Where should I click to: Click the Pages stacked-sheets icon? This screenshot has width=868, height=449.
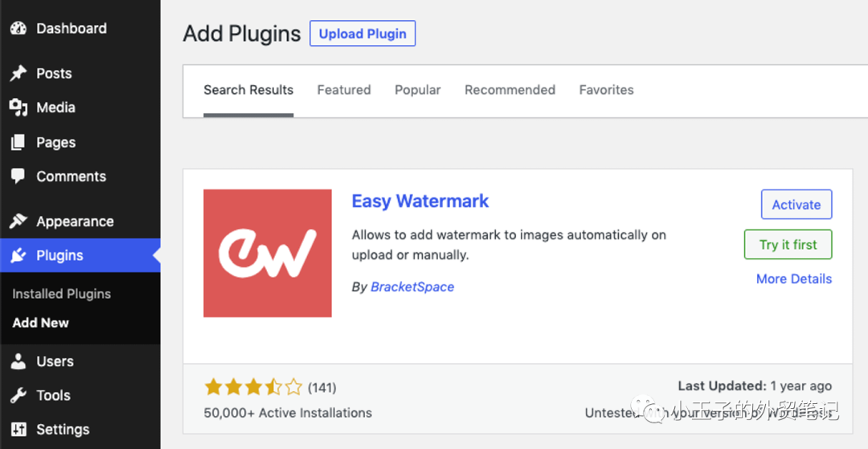click(18, 142)
